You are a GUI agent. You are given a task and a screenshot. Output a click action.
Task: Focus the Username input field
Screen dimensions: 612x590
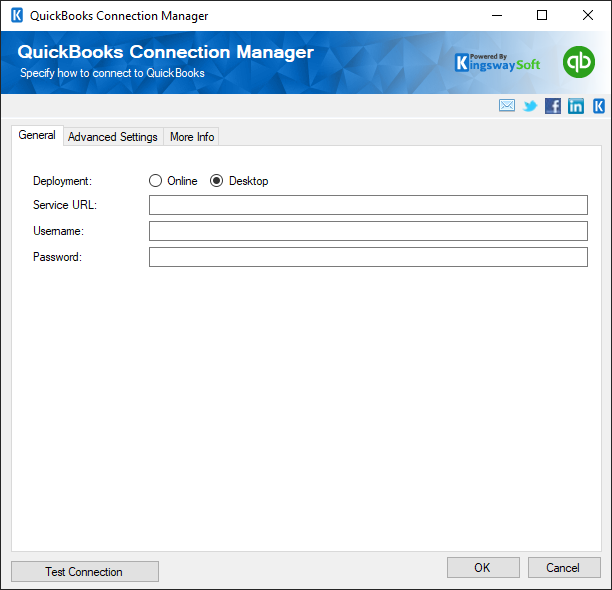368,231
